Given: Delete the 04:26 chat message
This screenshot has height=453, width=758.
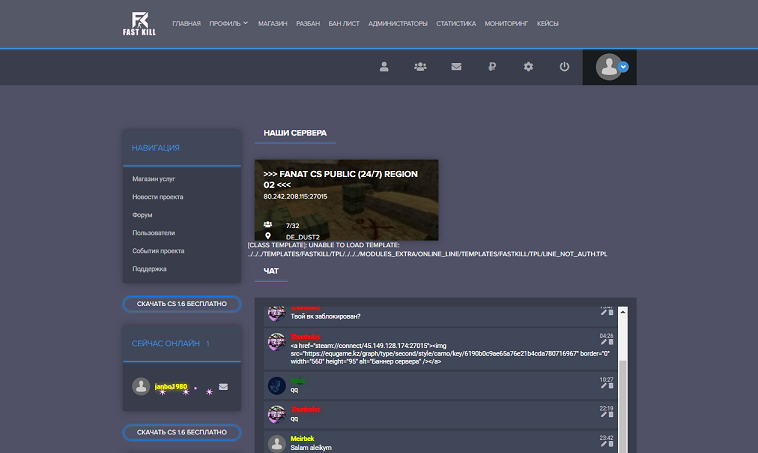Looking at the screenshot, I should point(611,342).
